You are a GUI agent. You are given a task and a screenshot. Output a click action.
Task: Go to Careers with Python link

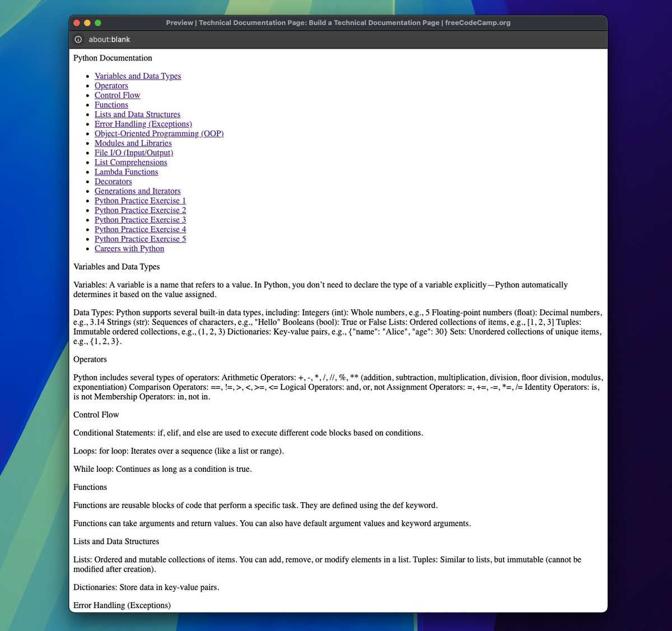point(129,249)
